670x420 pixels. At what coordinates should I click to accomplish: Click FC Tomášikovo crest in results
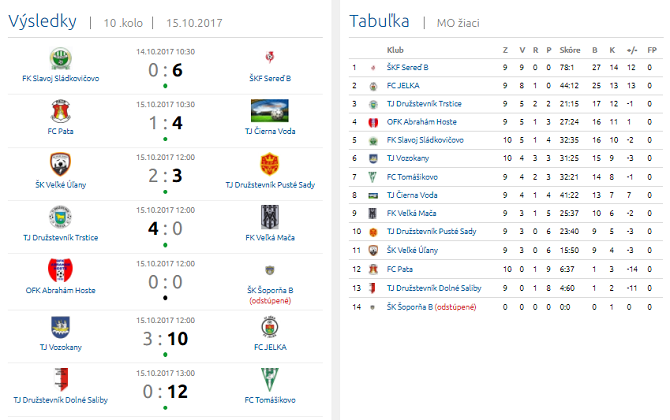(x=269, y=379)
